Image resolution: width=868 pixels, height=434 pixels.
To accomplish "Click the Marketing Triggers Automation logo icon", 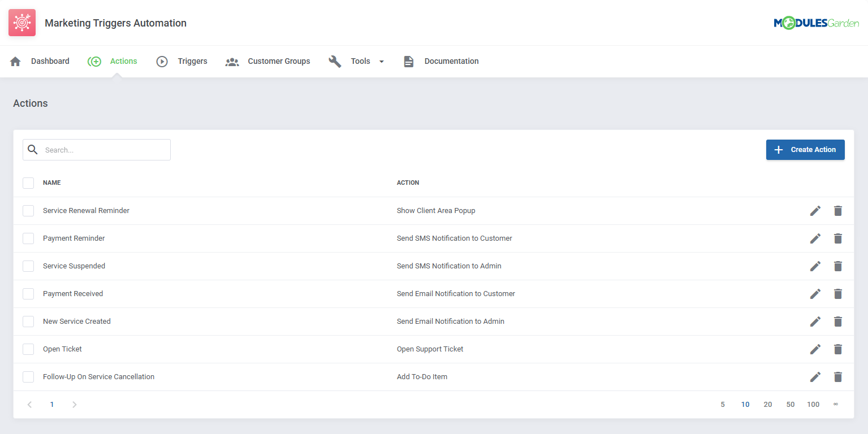I will pyautogui.click(x=21, y=23).
